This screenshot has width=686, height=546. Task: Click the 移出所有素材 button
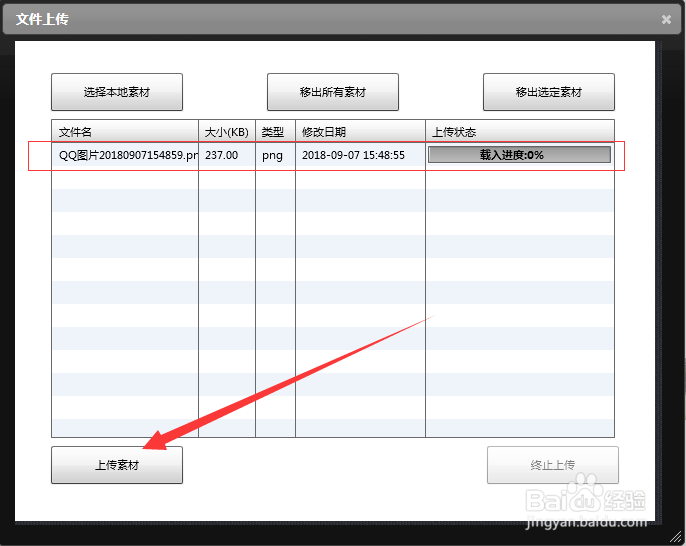pos(333,92)
